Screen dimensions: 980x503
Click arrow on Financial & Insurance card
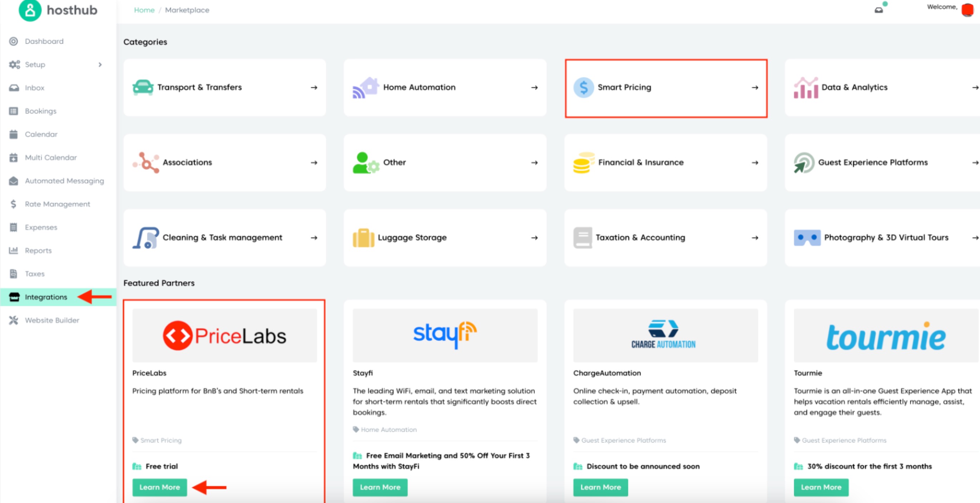click(755, 162)
